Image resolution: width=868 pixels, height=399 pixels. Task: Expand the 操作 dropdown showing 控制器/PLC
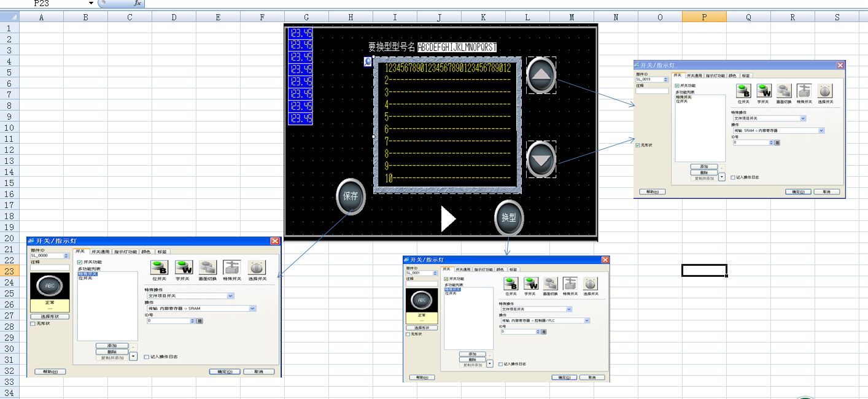[587, 320]
